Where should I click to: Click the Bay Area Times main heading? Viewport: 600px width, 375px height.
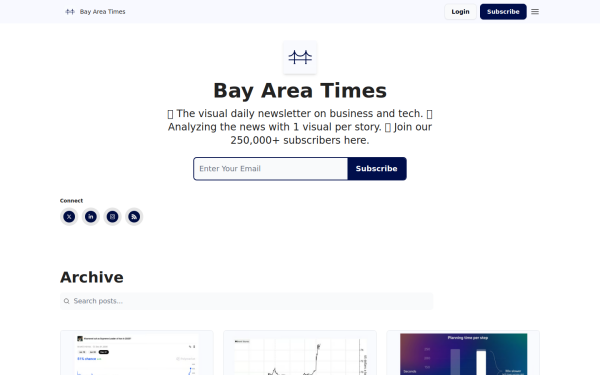pyautogui.click(x=300, y=91)
